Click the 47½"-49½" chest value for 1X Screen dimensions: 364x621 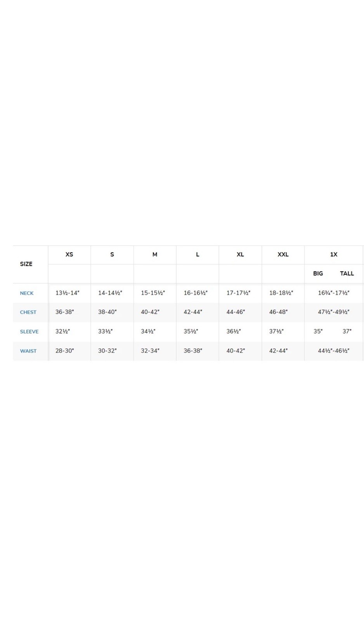[x=334, y=312]
